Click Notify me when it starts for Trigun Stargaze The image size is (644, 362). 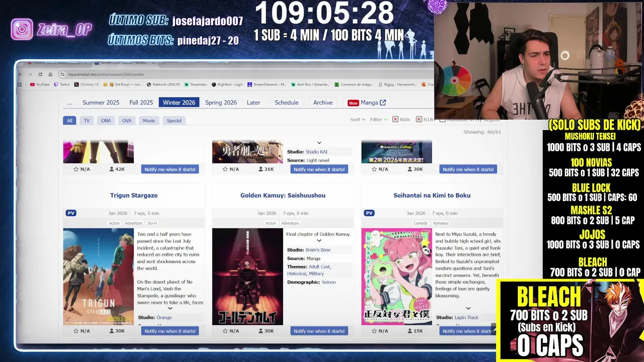pos(170,331)
